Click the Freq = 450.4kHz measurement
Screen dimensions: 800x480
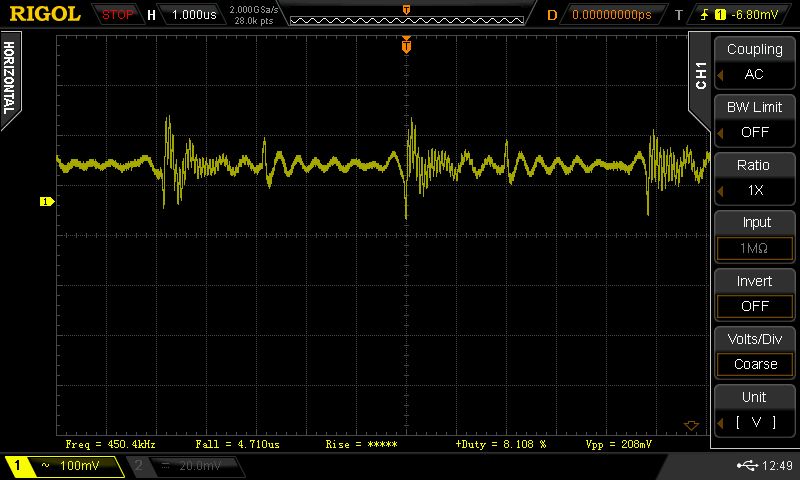click(110, 444)
